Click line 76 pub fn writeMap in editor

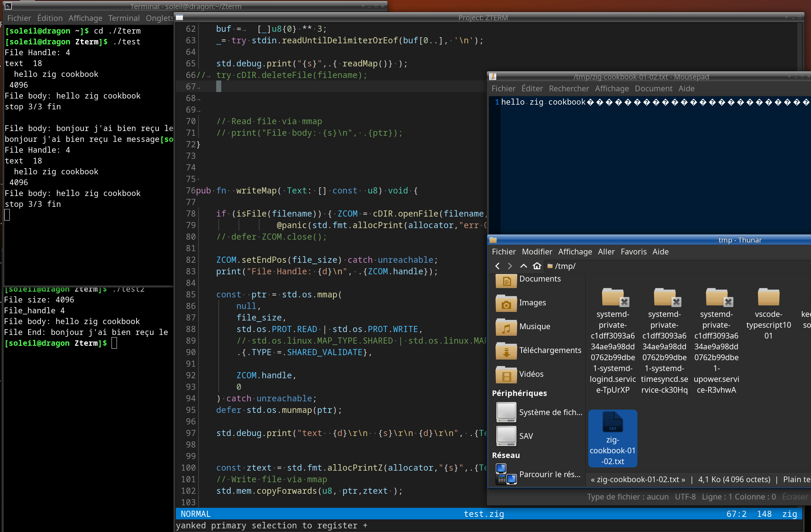pos(307,191)
